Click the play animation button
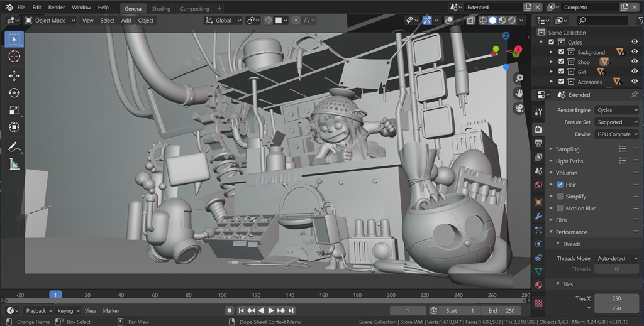 click(x=271, y=311)
